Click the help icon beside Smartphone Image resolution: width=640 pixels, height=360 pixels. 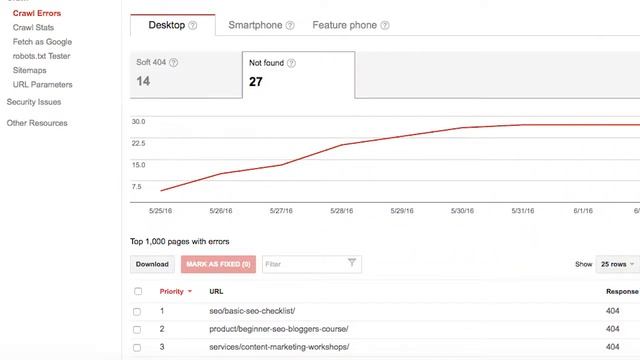(290, 25)
